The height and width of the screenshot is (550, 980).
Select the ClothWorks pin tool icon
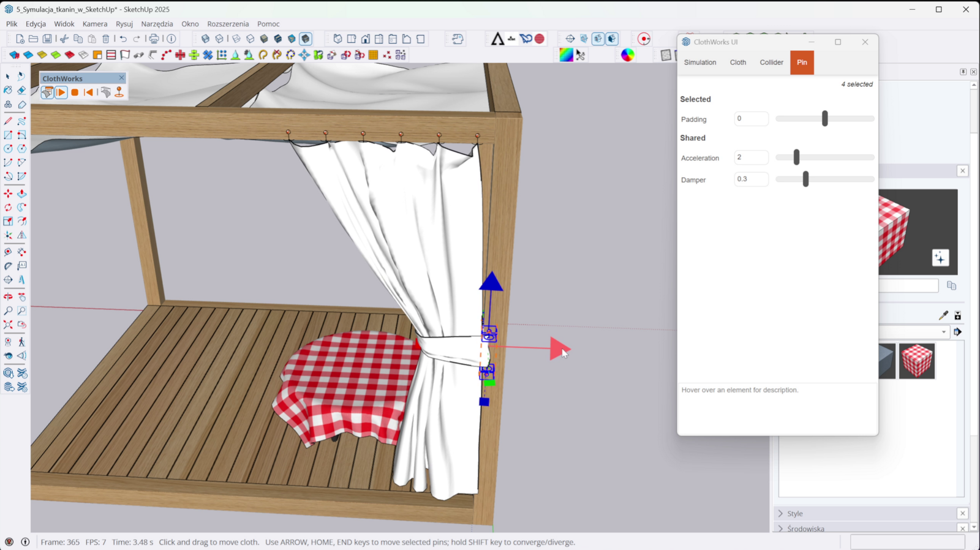pos(119,92)
